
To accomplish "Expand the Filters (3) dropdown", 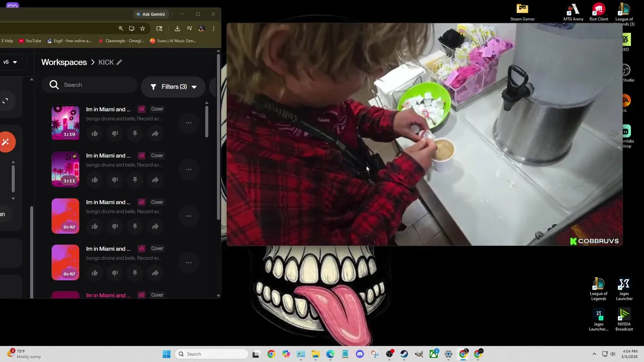I will pos(173,86).
